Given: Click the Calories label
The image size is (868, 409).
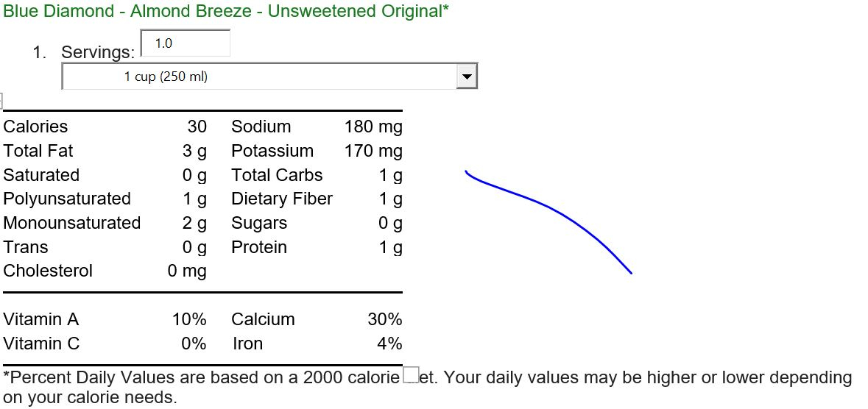Looking at the screenshot, I should pos(35,127).
